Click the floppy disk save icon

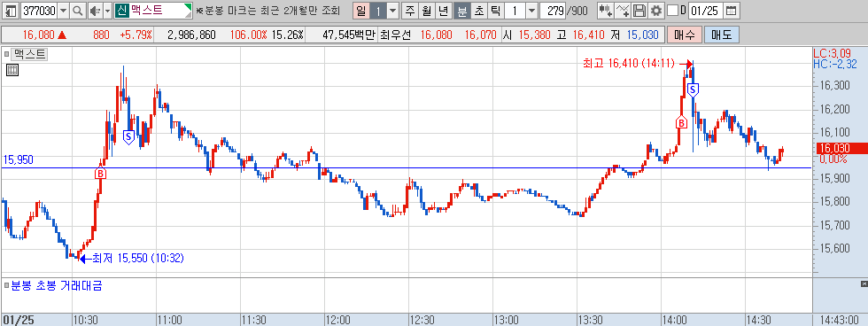point(639,10)
